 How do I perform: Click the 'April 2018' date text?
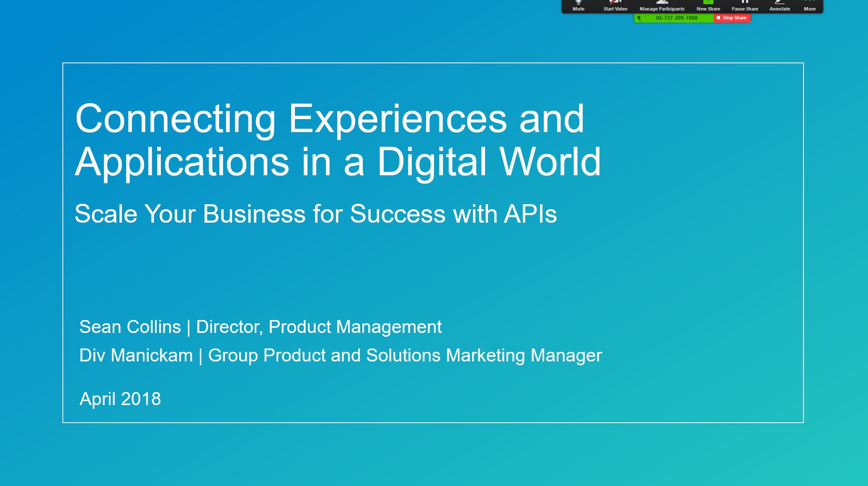(120, 399)
